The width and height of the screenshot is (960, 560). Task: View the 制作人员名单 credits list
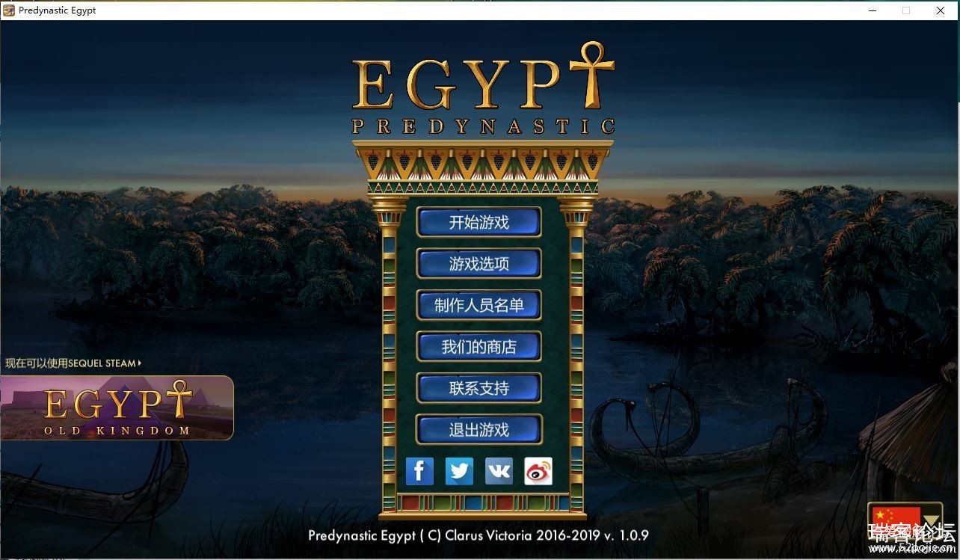479,305
